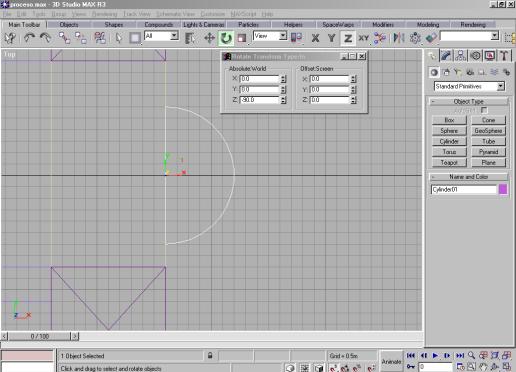Open the Hierarchy command panel tab

coord(461,56)
